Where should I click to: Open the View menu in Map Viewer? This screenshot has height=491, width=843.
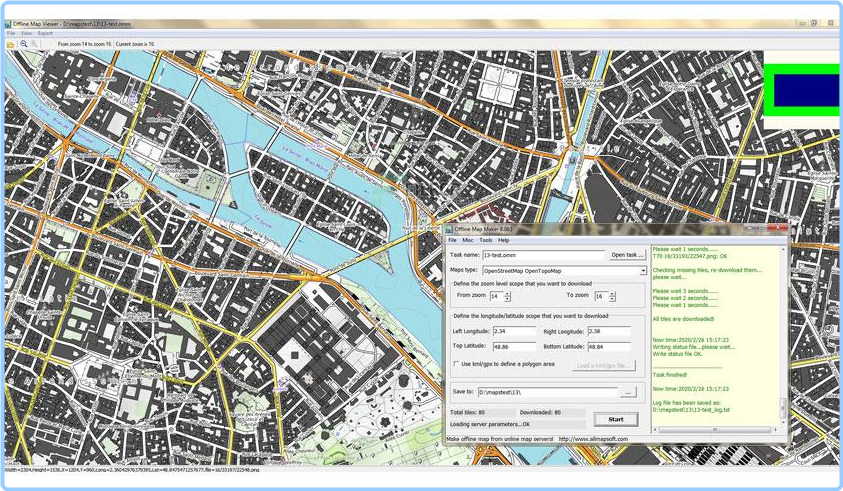click(26, 33)
